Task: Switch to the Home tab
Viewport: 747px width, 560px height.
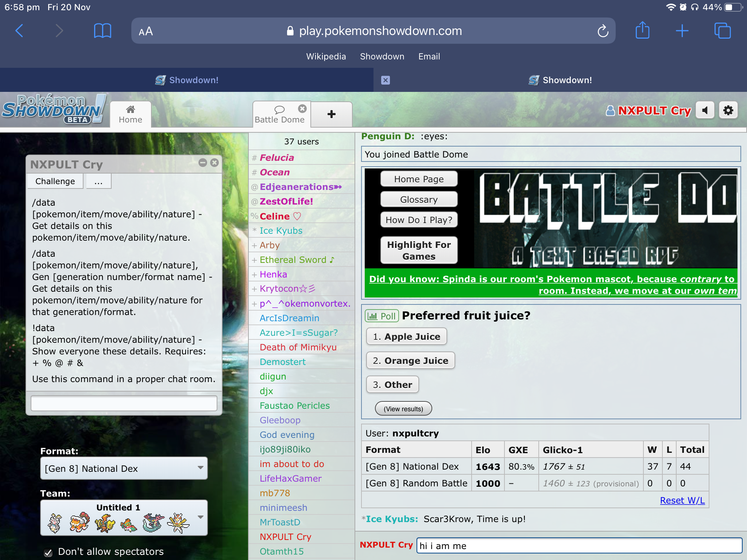Action: click(130, 114)
